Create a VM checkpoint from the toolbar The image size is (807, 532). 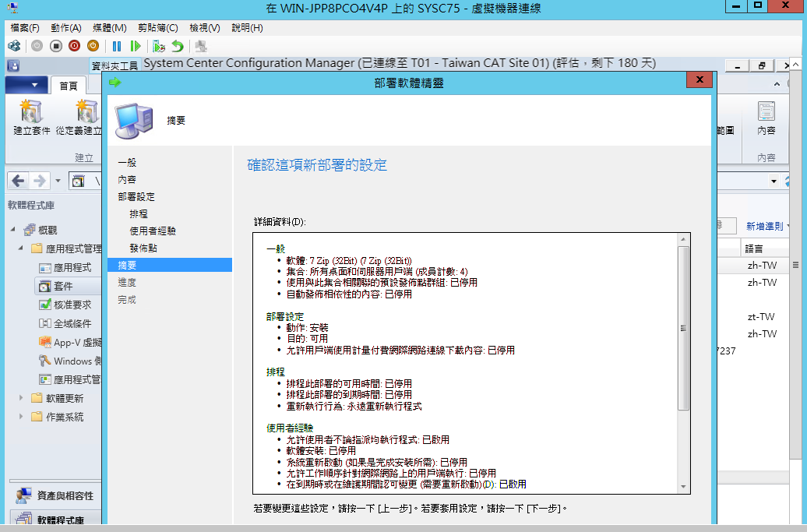[x=159, y=46]
